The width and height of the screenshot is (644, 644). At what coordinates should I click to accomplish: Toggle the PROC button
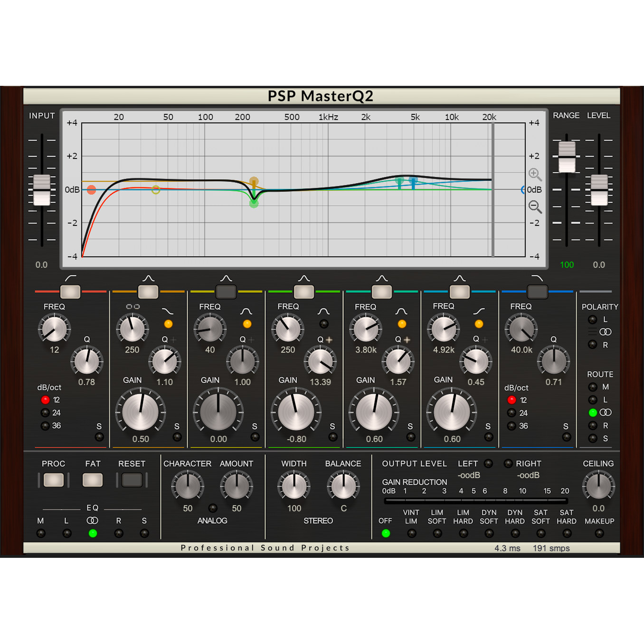(54, 480)
